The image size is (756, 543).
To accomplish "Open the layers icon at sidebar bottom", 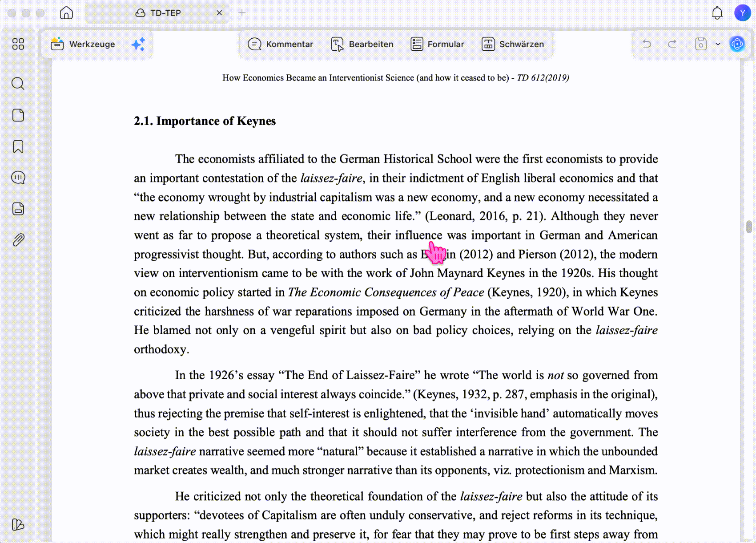I will click(18, 524).
